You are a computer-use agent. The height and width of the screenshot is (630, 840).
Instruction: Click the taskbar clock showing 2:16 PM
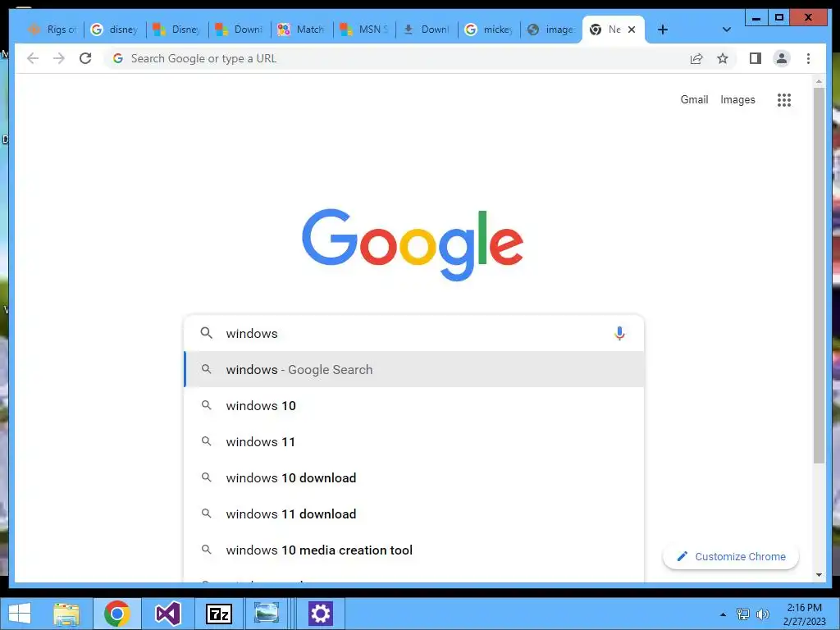804,614
